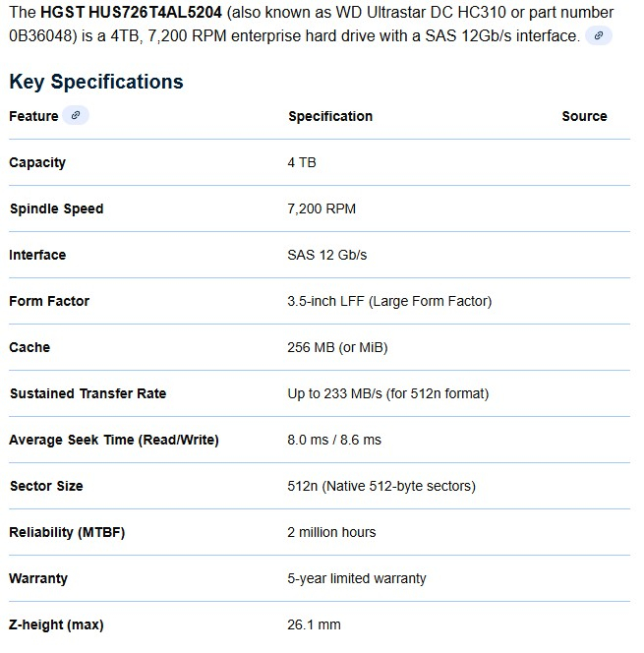The image size is (644, 653).
Task: Click the Source column header
Action: point(584,116)
